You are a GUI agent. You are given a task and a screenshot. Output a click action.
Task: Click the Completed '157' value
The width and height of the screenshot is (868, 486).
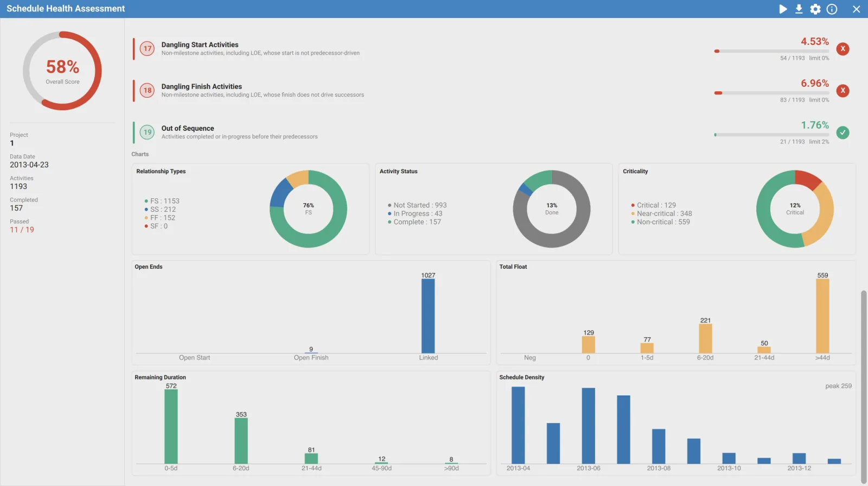[16, 208]
